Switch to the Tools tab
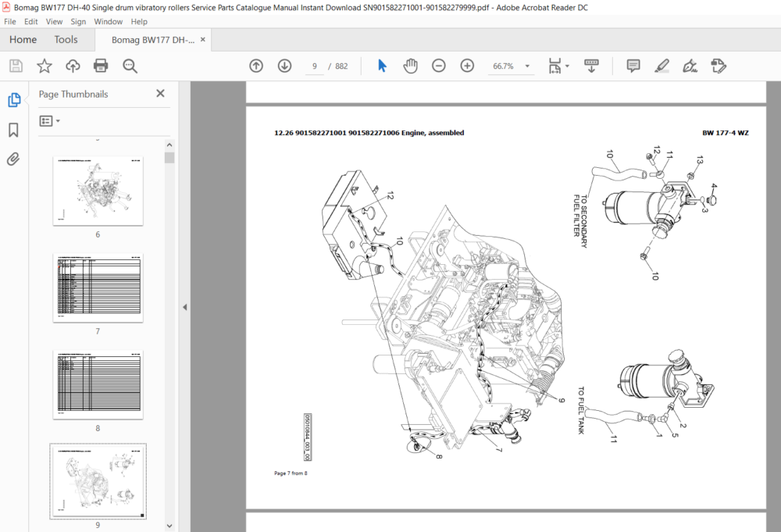The height and width of the screenshot is (532, 781). [66, 39]
